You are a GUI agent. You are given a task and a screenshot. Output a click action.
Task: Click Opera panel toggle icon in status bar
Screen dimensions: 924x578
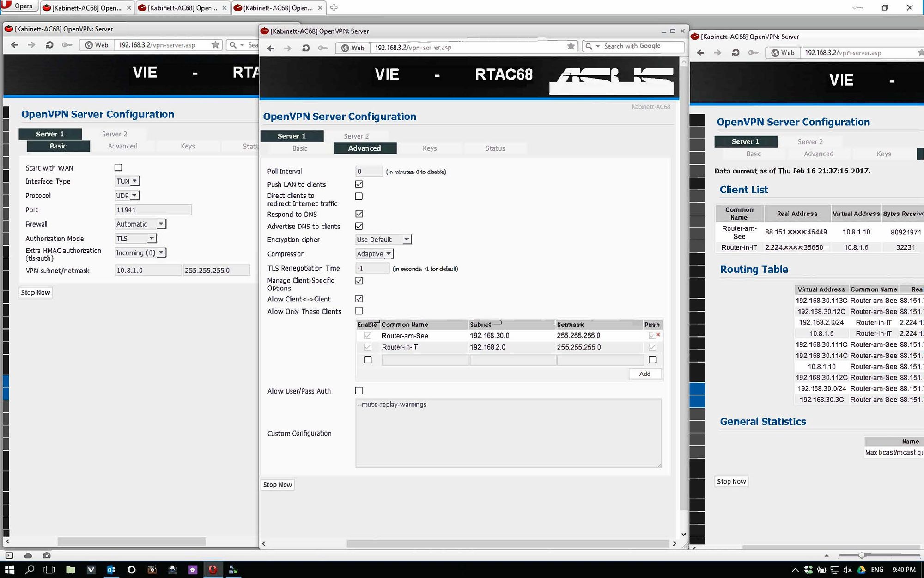[9, 555]
